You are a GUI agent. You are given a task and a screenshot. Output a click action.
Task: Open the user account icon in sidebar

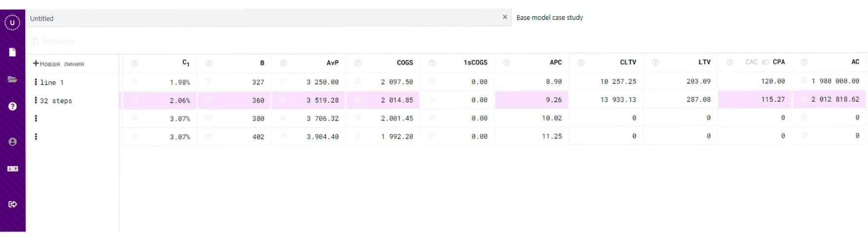tap(13, 142)
